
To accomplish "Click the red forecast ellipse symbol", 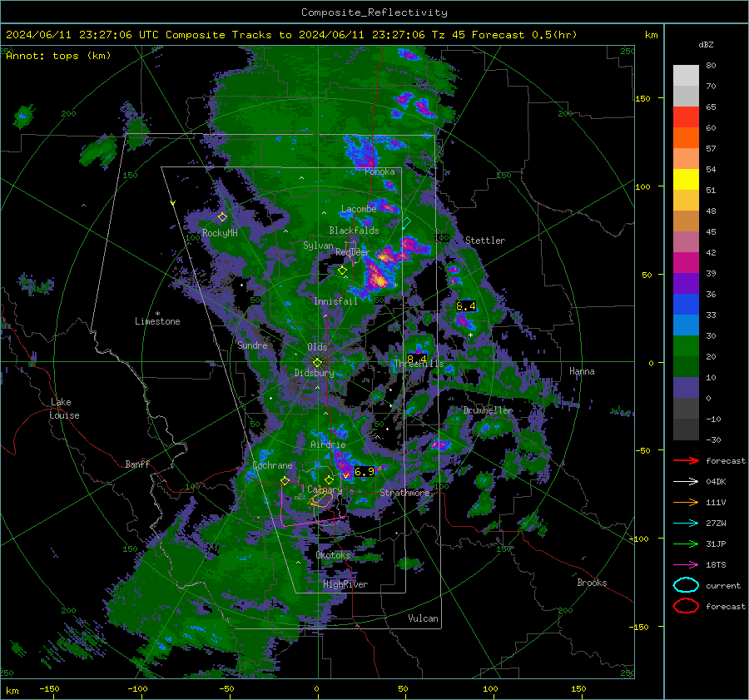I will pos(686,606).
